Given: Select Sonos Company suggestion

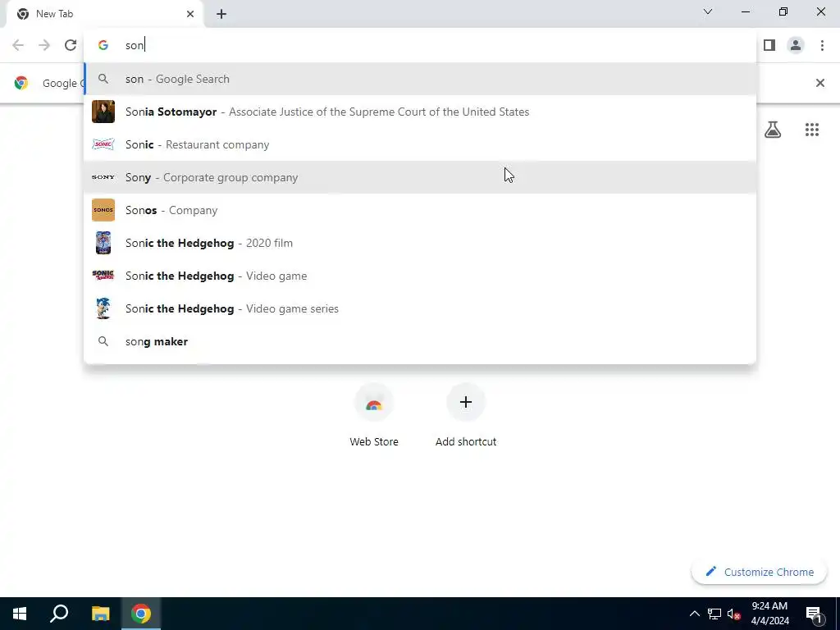Looking at the screenshot, I should point(420,210).
